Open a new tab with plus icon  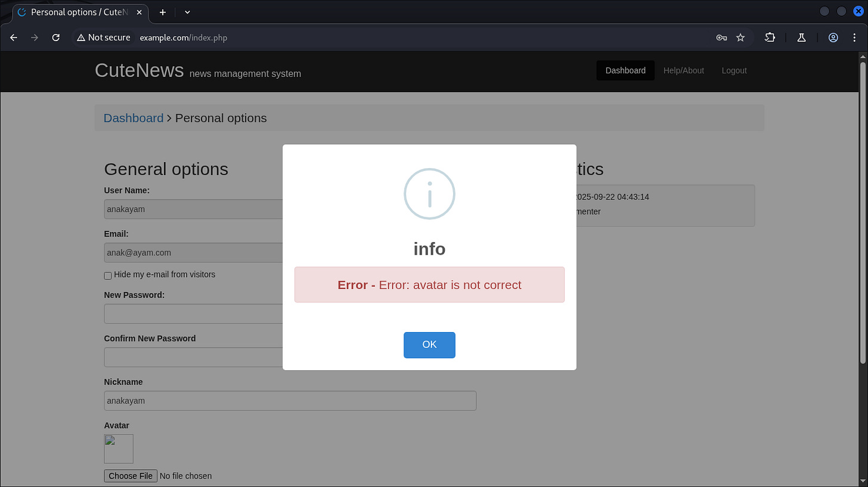[x=162, y=12]
